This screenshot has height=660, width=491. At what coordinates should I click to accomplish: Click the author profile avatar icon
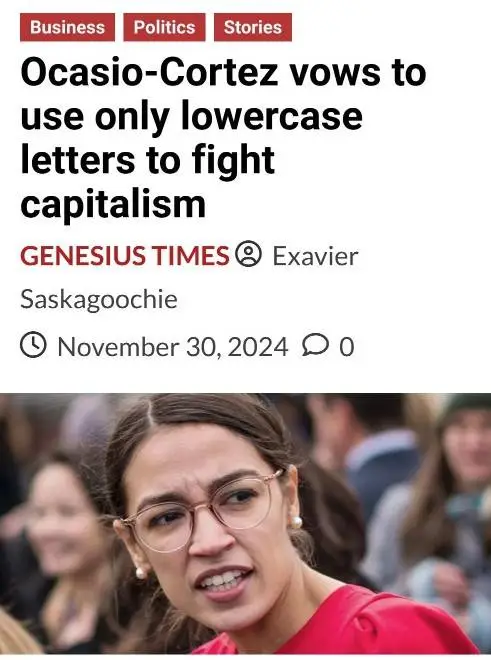tap(248, 253)
